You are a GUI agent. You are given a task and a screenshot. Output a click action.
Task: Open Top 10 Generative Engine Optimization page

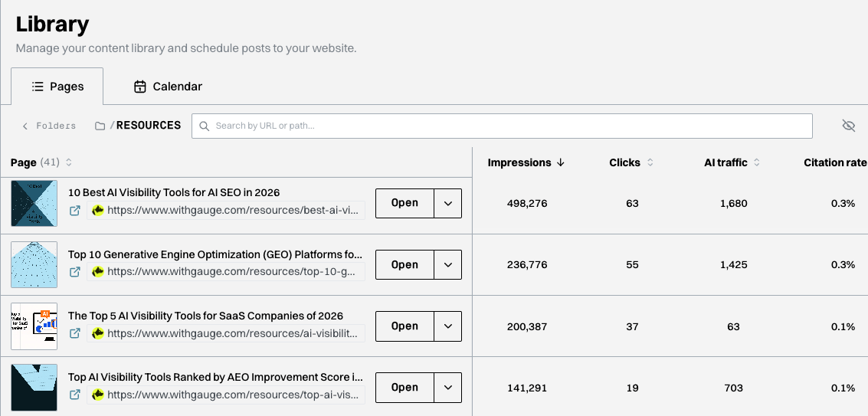pos(405,265)
